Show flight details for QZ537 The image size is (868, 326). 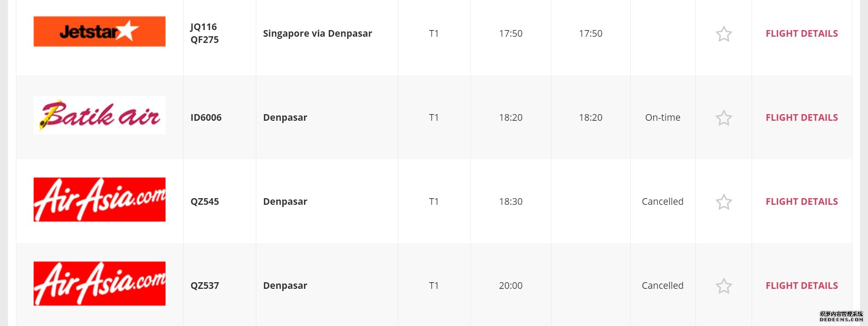pos(802,286)
